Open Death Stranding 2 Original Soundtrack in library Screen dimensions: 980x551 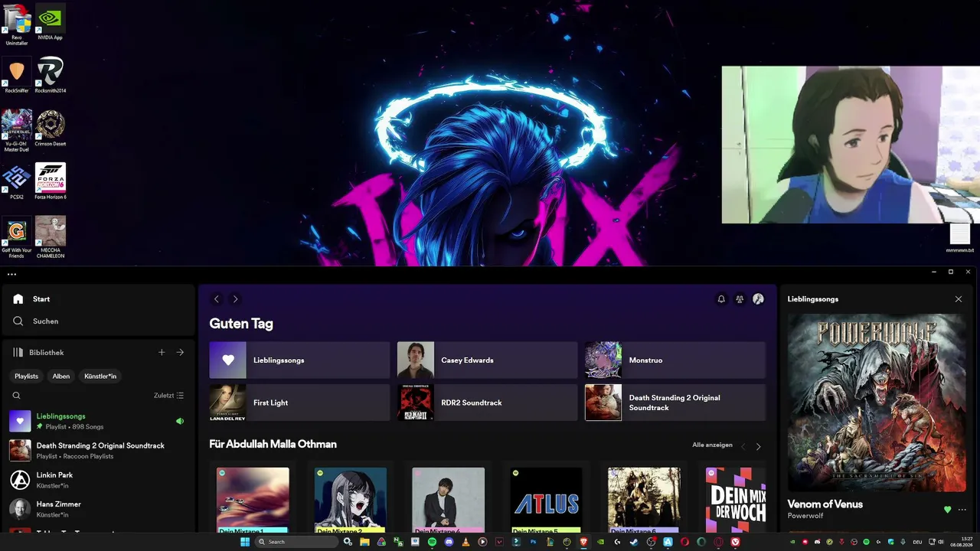pyautogui.click(x=98, y=451)
